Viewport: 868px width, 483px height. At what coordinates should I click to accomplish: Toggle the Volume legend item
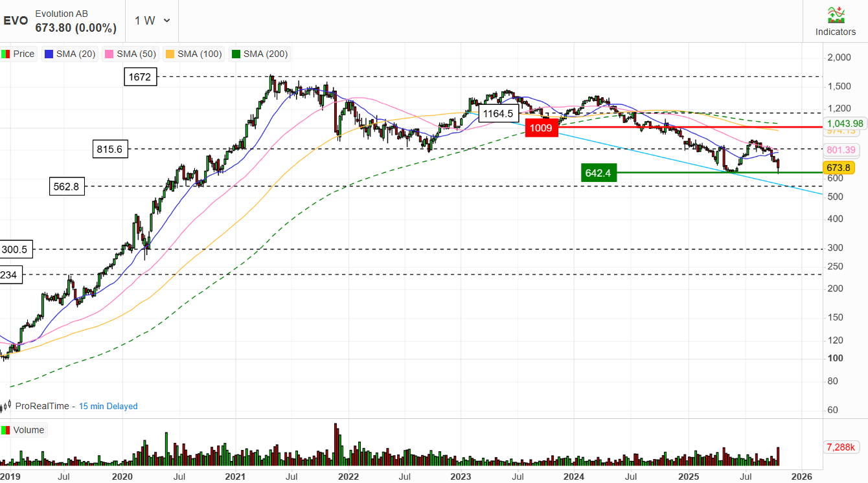tap(23, 430)
